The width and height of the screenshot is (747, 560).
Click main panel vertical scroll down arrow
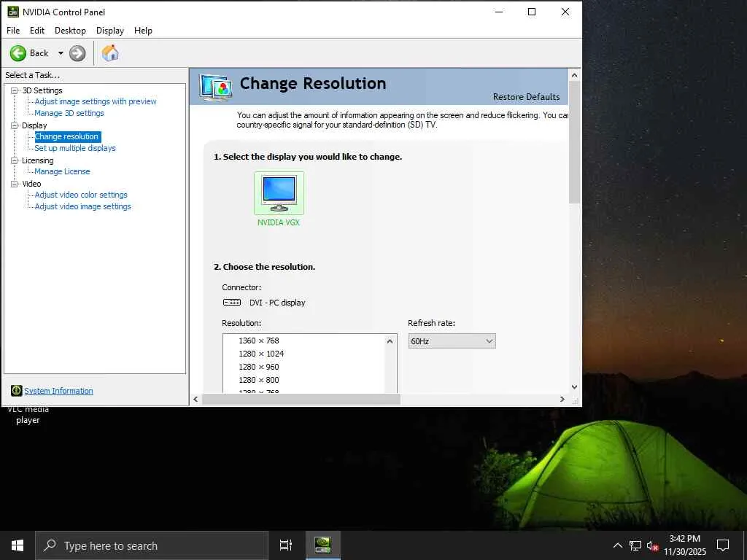click(x=574, y=387)
